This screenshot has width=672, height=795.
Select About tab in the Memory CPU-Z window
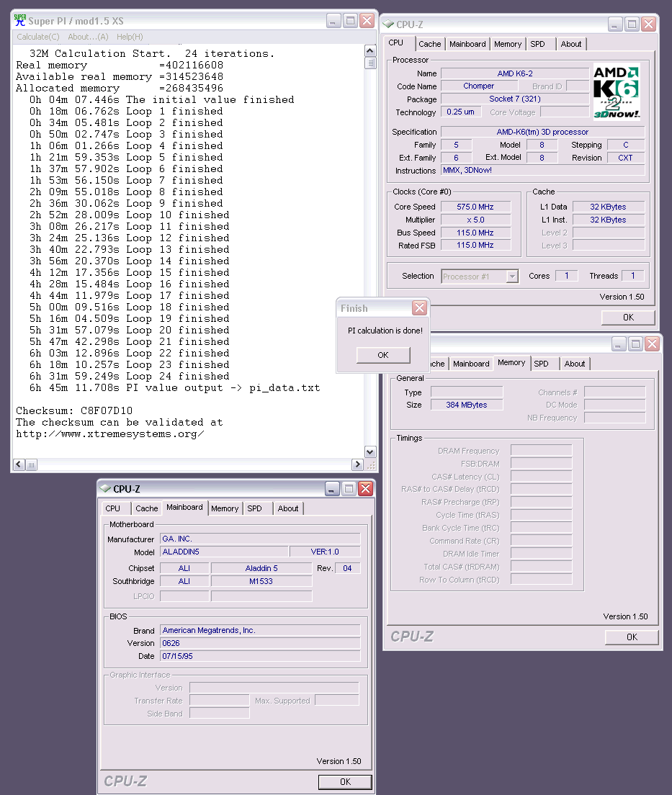click(x=575, y=364)
